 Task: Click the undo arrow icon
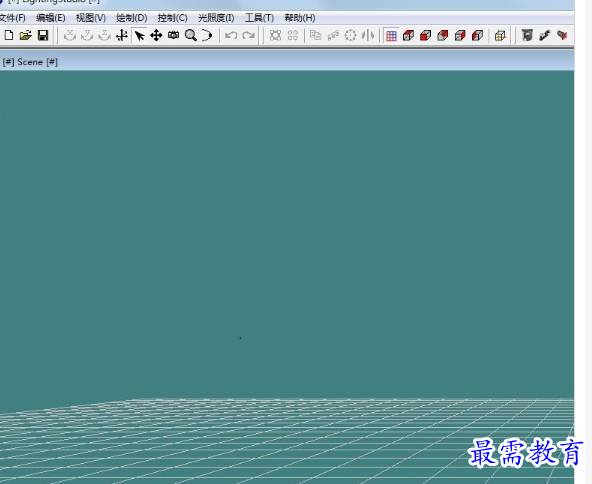(231, 35)
